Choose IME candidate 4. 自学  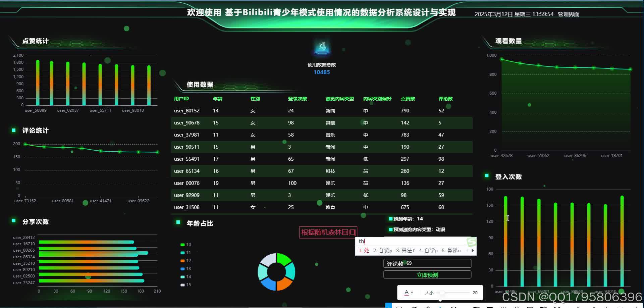pyautogui.click(x=428, y=250)
